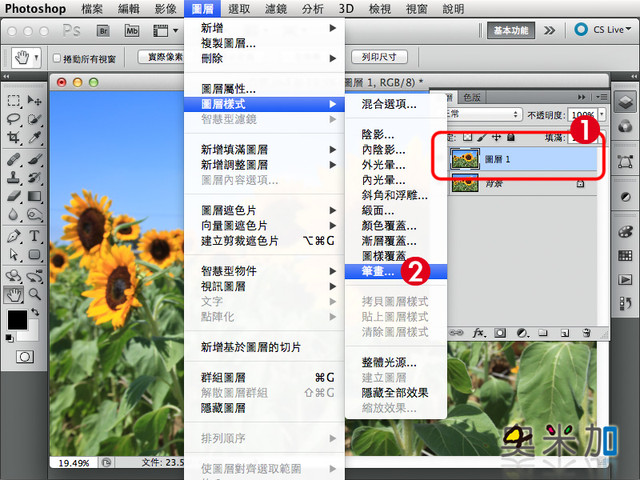Image resolution: width=640 pixels, height=480 pixels.
Task: Select the Clone Stamp tool
Action: click(13, 178)
